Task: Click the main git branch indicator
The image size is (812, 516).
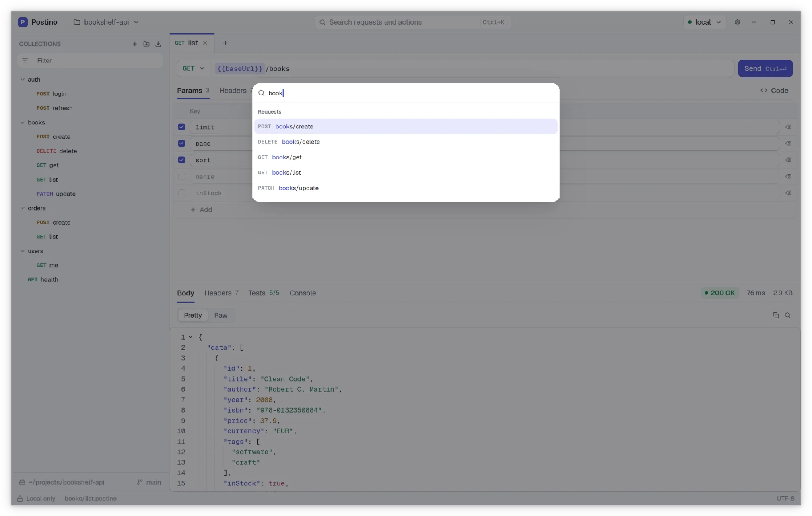Action: pos(149,482)
